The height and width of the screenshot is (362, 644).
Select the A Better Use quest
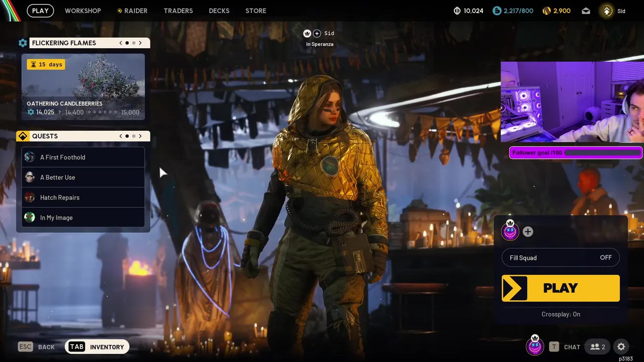tap(83, 177)
